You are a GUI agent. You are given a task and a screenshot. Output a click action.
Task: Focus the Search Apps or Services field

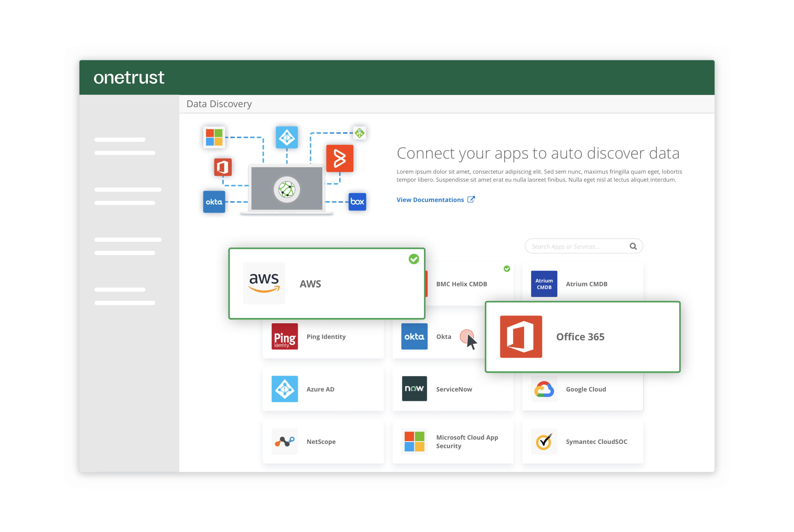[x=583, y=246]
